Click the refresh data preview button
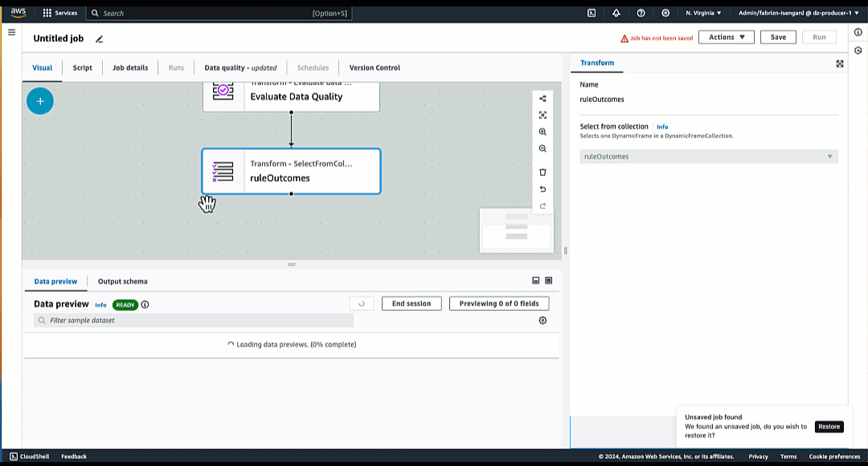 362,303
